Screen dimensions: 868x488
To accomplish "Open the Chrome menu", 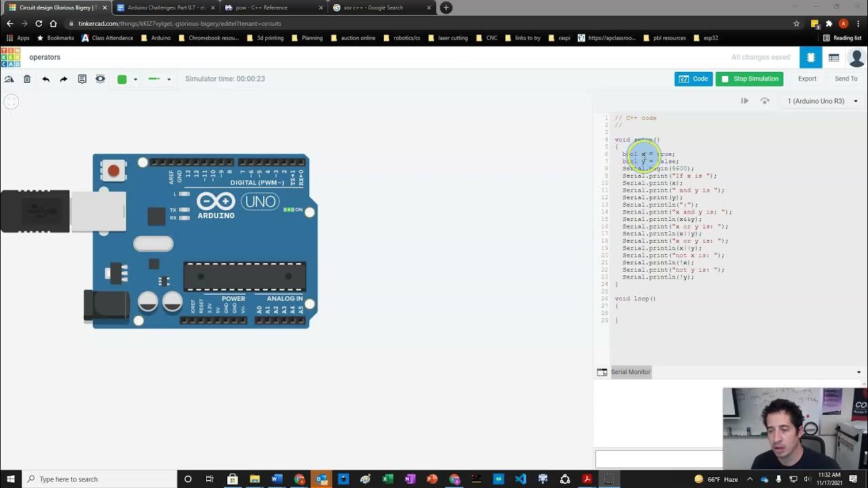I will (x=859, y=24).
